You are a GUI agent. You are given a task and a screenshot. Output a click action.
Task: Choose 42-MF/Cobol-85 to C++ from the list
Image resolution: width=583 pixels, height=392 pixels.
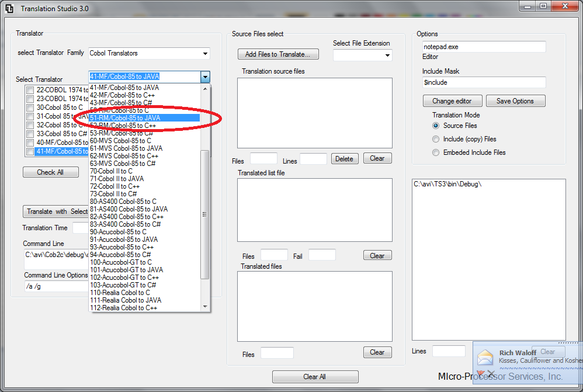tap(145, 95)
